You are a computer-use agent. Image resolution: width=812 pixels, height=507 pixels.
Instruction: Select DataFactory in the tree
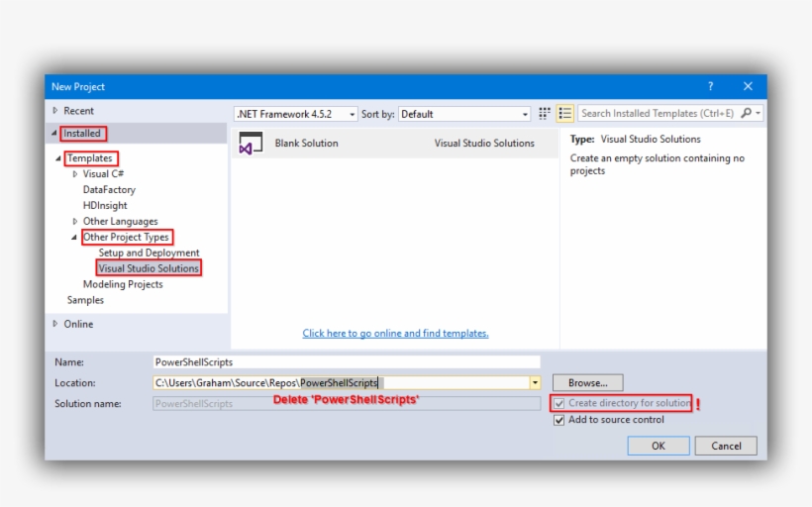[x=109, y=189]
